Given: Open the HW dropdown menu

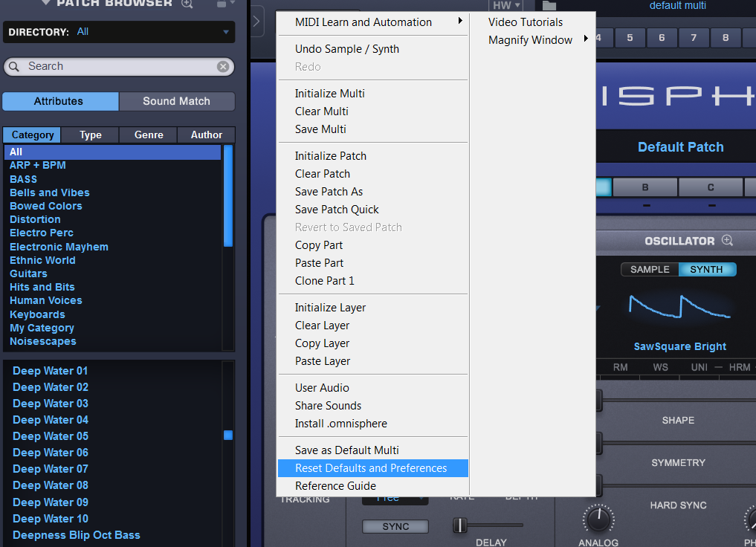Looking at the screenshot, I should (505, 5).
